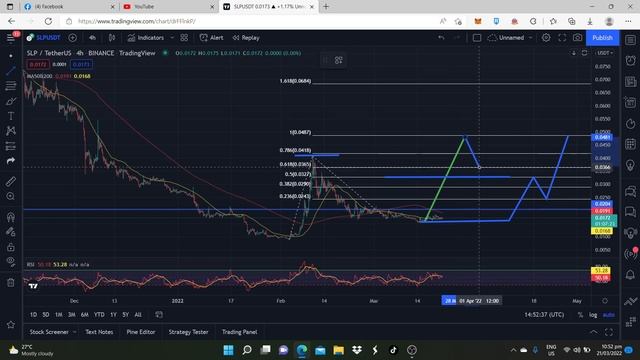Toggle percent scale
Screen dimensions: 640x360
tap(580, 315)
